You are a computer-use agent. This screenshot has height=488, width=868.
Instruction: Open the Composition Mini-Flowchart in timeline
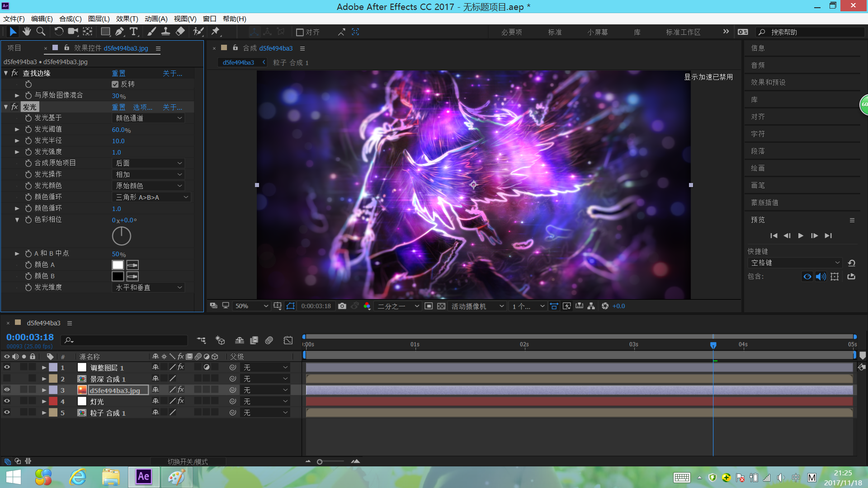click(202, 340)
